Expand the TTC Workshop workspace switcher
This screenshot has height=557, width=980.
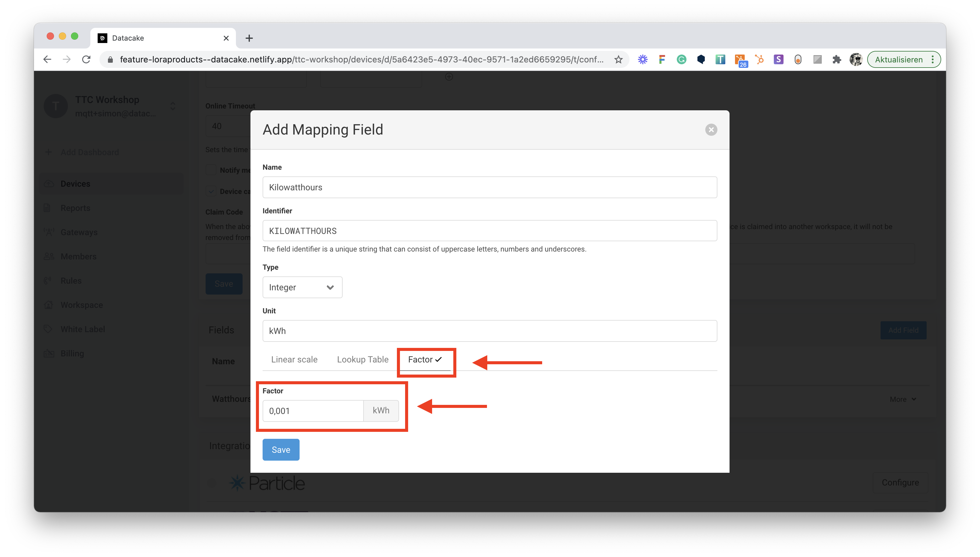pos(173,106)
